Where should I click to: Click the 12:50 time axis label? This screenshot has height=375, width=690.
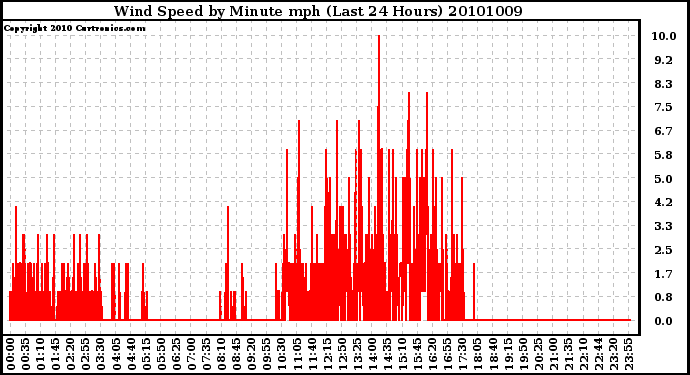[x=341, y=355]
